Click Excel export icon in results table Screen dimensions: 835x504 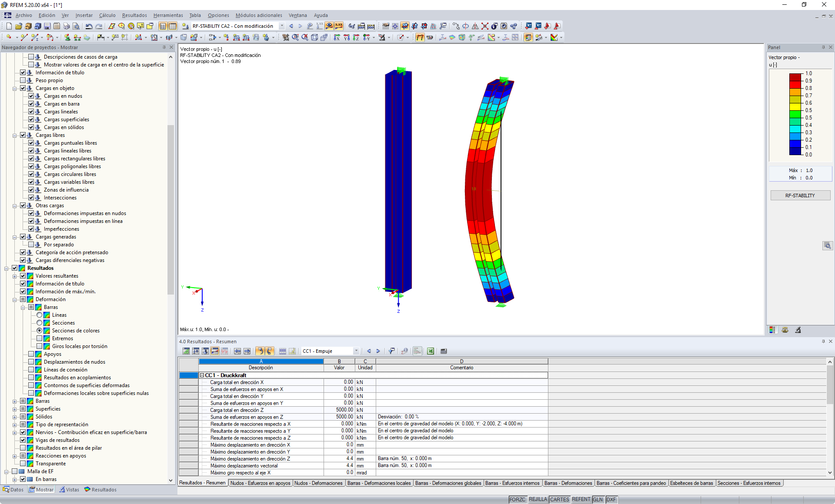point(430,351)
